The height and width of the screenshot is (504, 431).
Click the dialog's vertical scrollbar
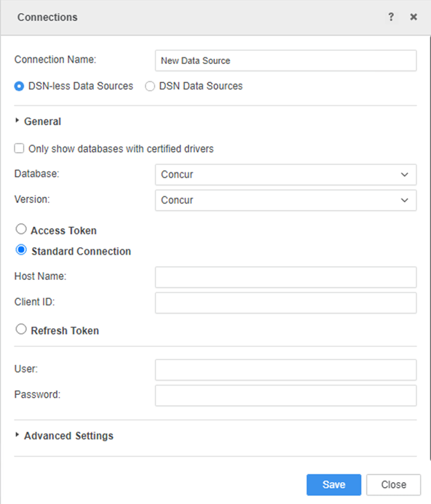point(430,247)
